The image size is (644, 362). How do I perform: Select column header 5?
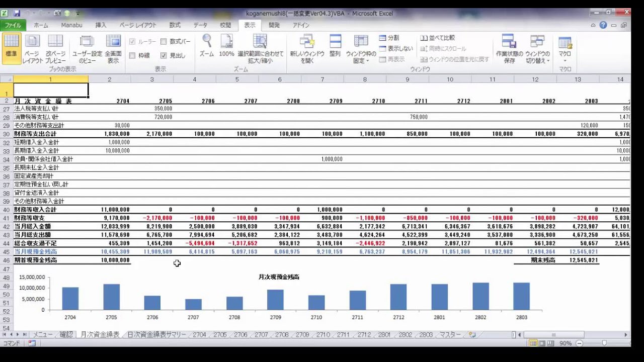pyautogui.click(x=237, y=79)
